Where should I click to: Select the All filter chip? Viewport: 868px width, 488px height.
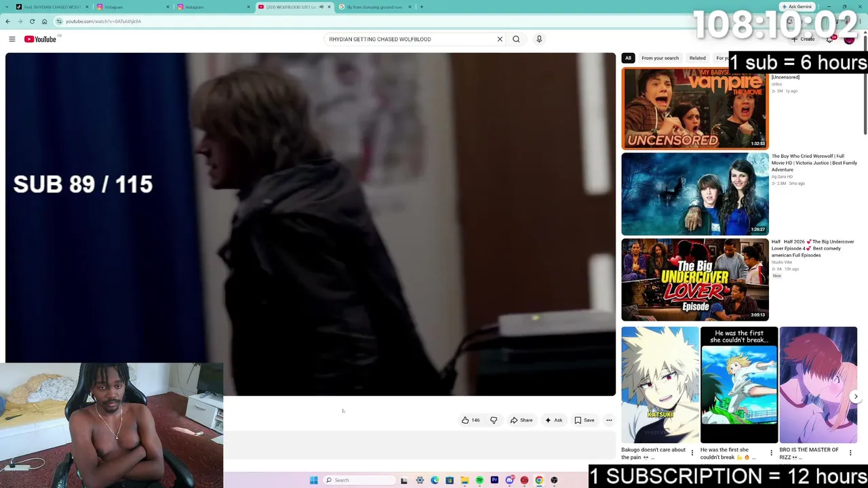(628, 58)
